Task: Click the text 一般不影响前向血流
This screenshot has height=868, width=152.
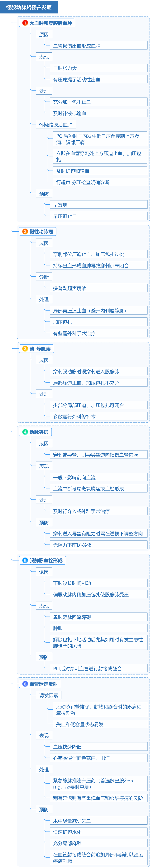Action: point(74,477)
